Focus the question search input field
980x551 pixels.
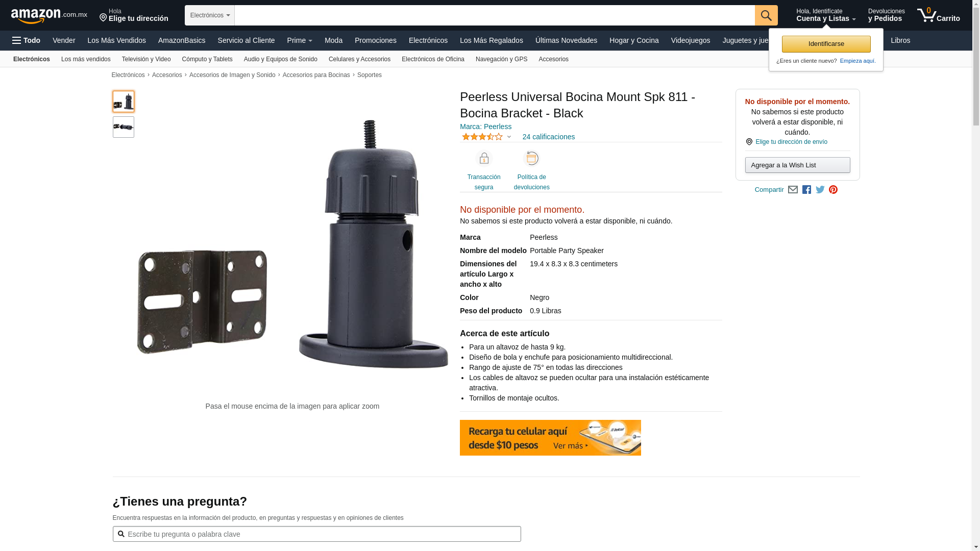[317, 534]
